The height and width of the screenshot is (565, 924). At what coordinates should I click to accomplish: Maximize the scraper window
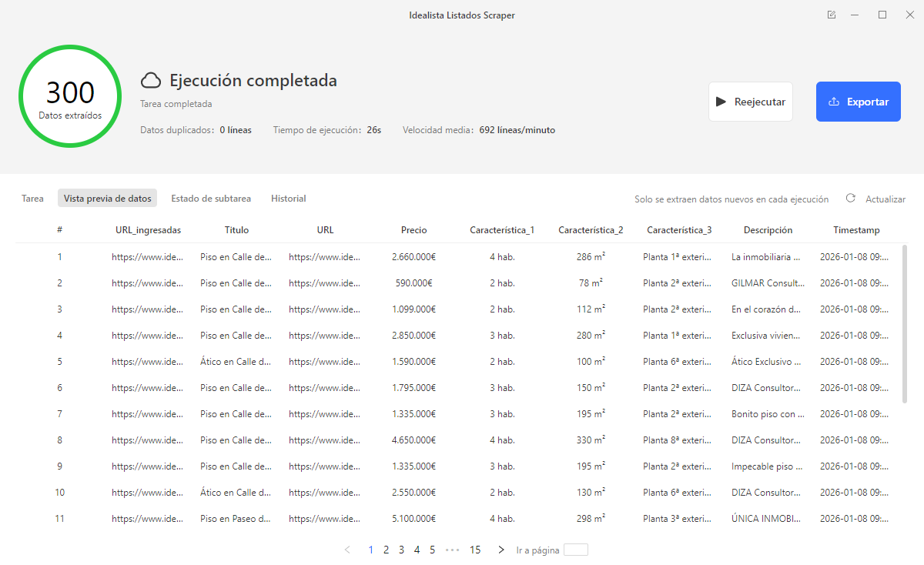(882, 15)
